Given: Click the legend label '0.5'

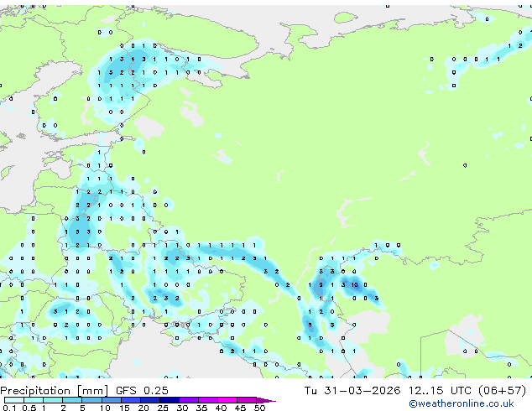Looking at the screenshot, I should (x=29, y=408).
